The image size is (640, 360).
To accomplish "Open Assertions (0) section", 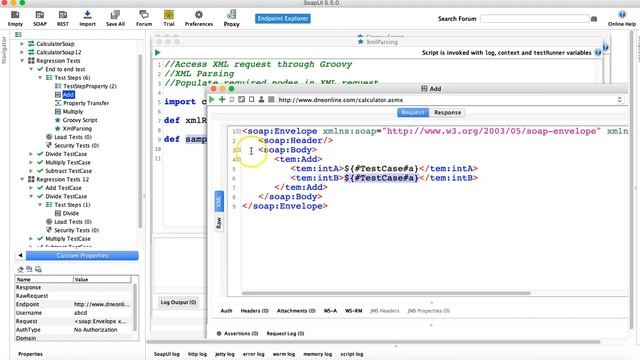I will tap(238, 333).
